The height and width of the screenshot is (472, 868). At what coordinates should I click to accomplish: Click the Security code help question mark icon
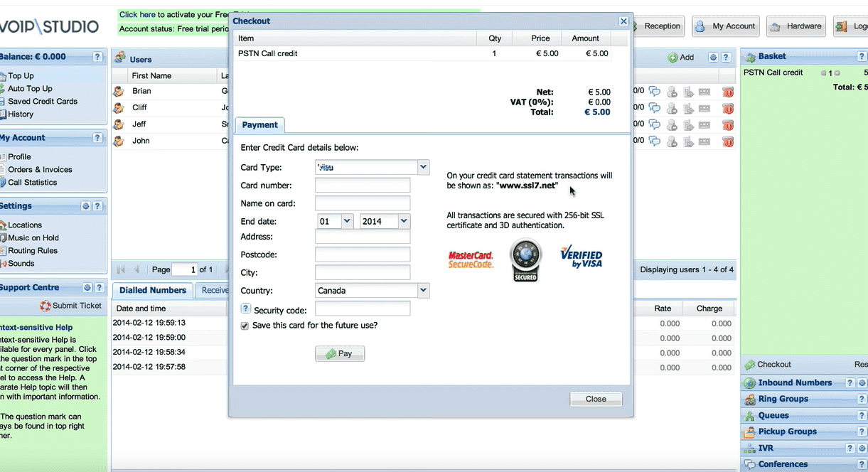(246, 309)
